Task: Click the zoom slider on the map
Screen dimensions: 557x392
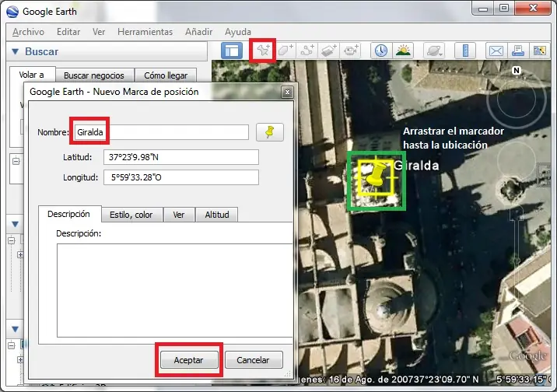Action: pyautogui.click(x=516, y=261)
